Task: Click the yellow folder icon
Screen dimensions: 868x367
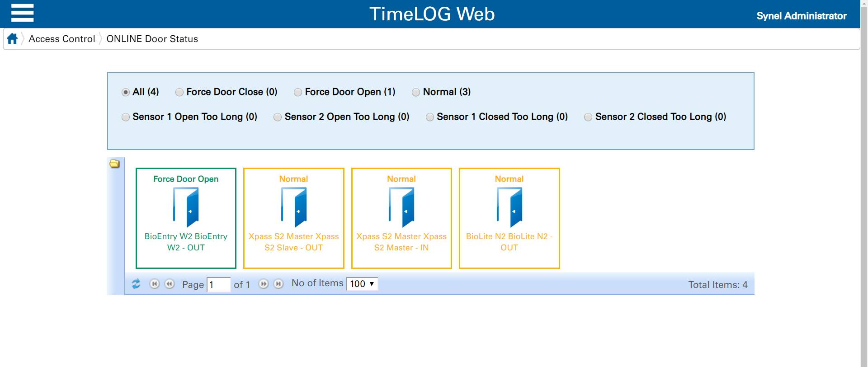Action: tap(115, 164)
